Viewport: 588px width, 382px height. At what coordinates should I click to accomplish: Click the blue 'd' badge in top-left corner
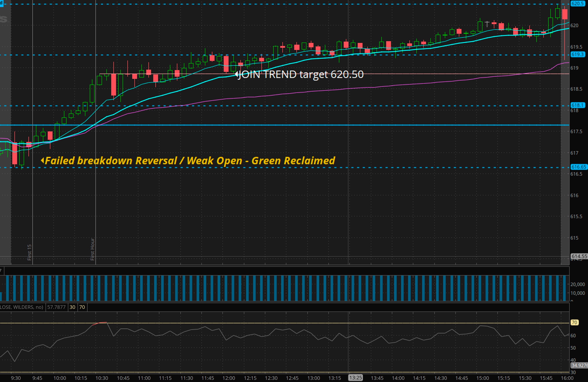pos(2,3)
